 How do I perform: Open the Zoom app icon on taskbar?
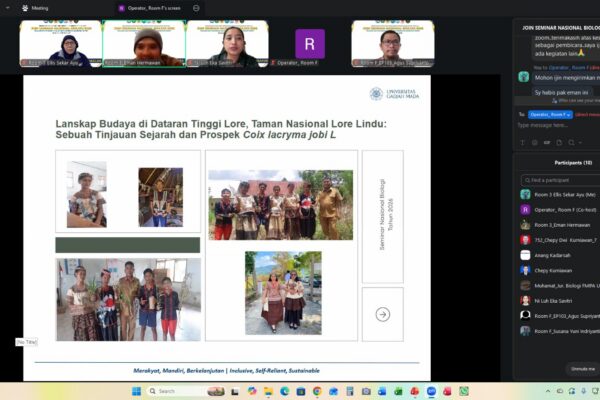point(431,391)
